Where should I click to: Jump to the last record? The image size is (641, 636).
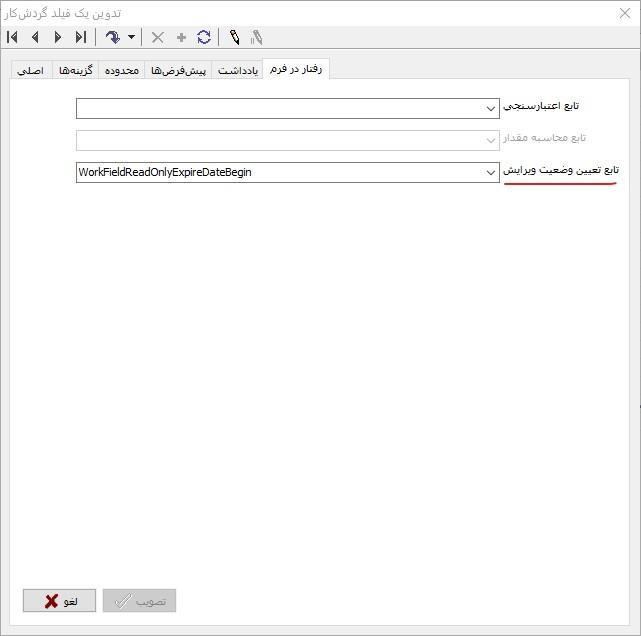(80, 38)
